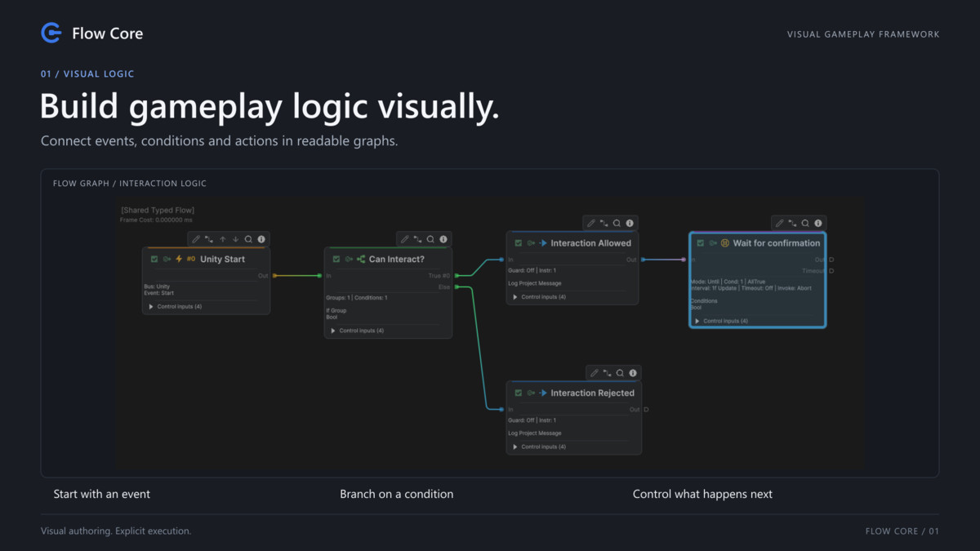Click the Timeout port on Wait for confirmation
The image size is (980, 551).
click(831, 270)
